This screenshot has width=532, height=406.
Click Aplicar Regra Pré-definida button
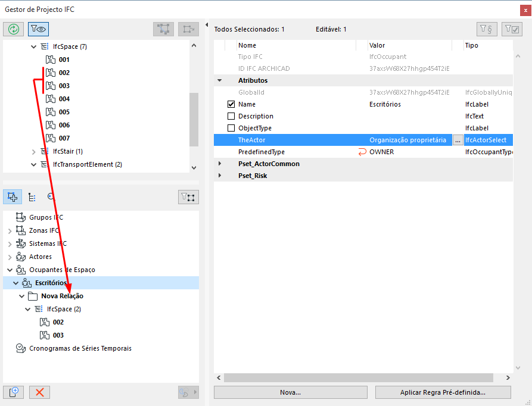click(443, 392)
